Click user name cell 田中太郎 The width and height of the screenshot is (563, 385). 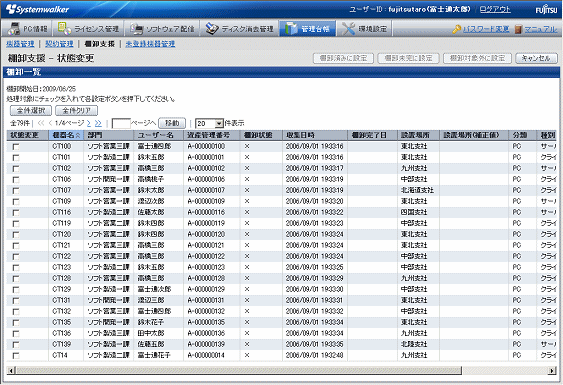(151, 333)
